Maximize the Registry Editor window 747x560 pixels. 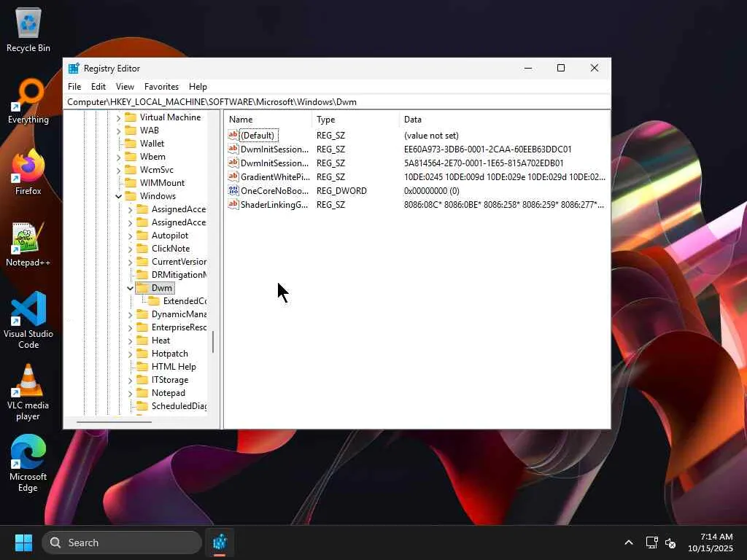(x=561, y=68)
